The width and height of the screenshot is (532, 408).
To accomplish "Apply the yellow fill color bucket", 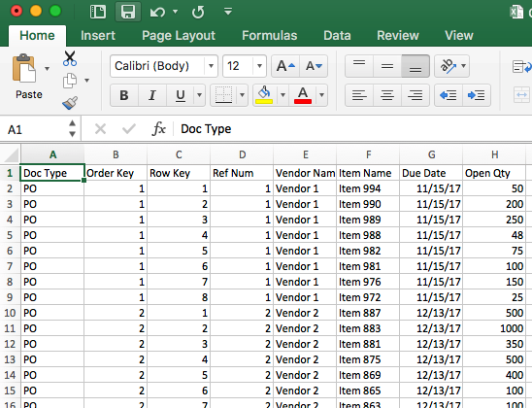I will [x=264, y=95].
